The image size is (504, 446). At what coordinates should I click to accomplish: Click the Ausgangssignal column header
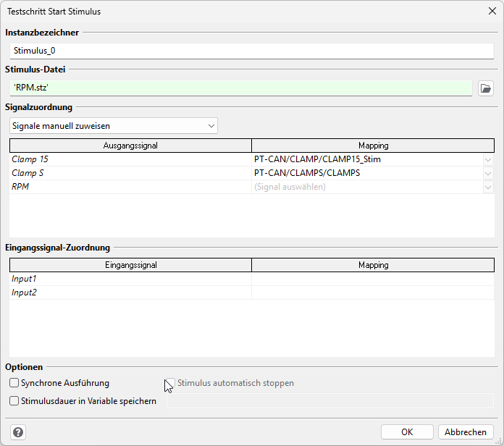pos(130,146)
